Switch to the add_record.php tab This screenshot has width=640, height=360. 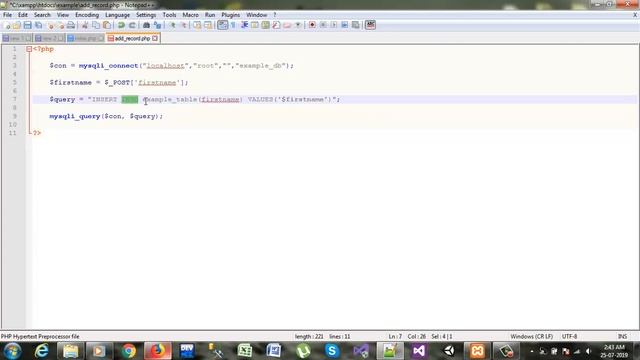(132, 38)
